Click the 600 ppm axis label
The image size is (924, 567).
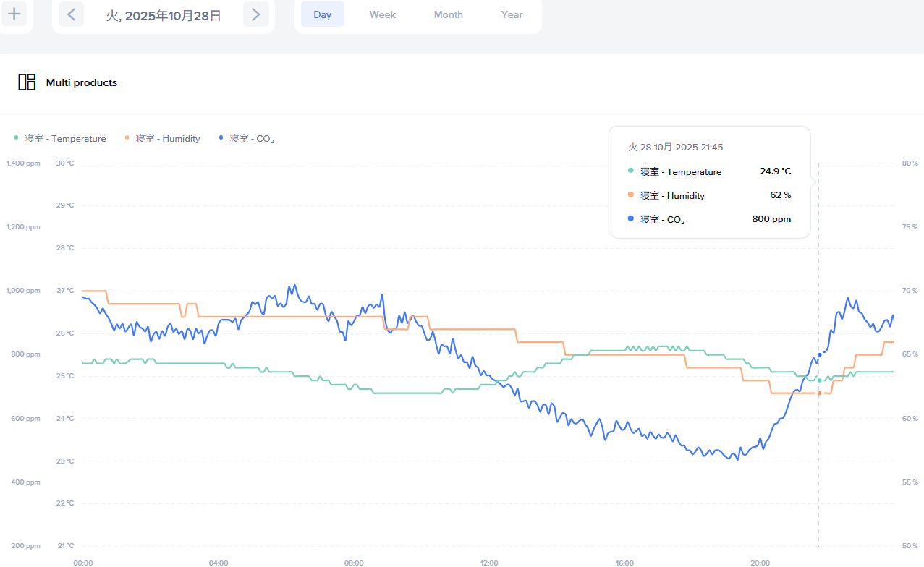(x=26, y=419)
